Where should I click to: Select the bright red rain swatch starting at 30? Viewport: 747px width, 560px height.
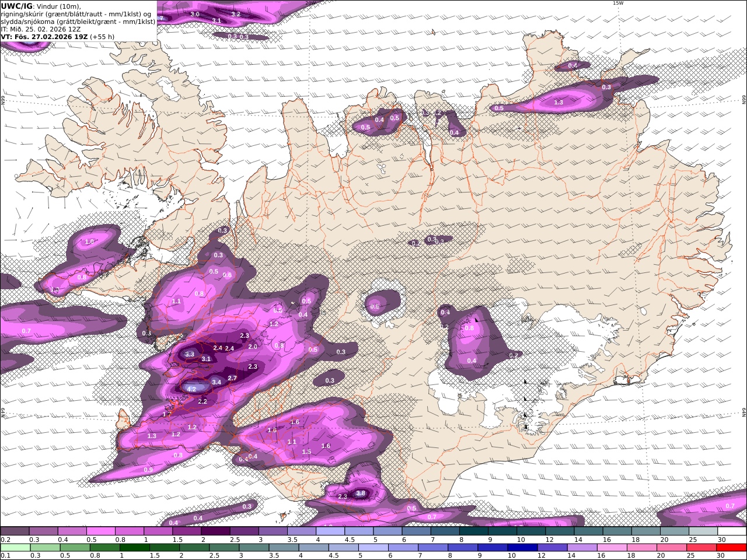[x=731, y=547]
